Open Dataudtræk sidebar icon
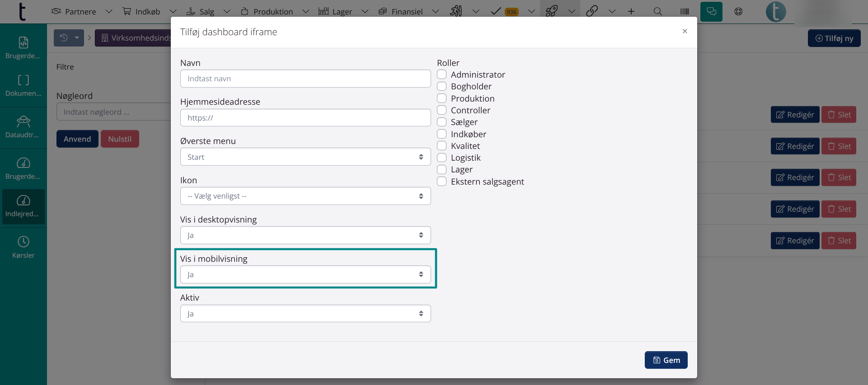 click(23, 126)
